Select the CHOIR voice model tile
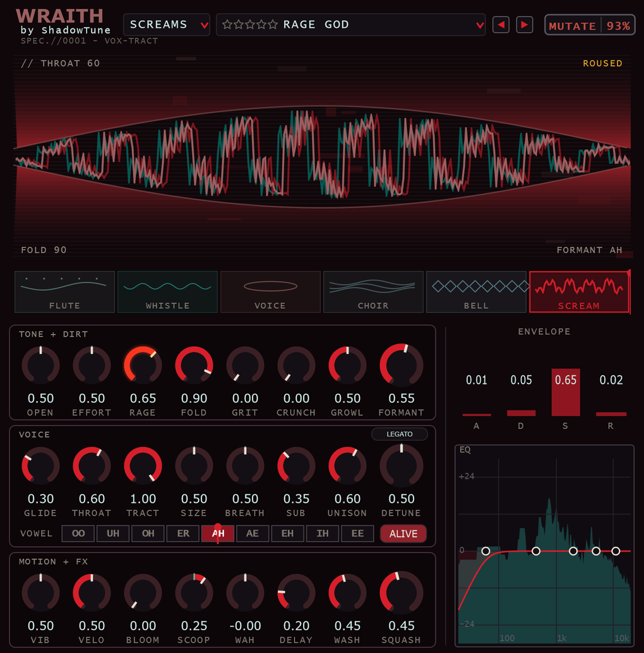The image size is (644, 653). point(373,292)
